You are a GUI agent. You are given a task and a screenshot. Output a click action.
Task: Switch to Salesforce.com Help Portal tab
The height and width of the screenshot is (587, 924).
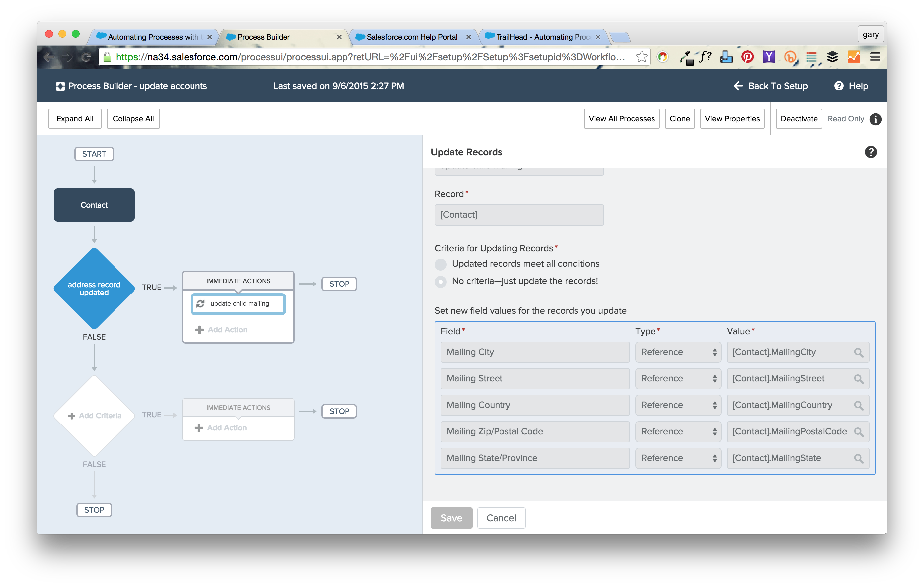pyautogui.click(x=411, y=37)
